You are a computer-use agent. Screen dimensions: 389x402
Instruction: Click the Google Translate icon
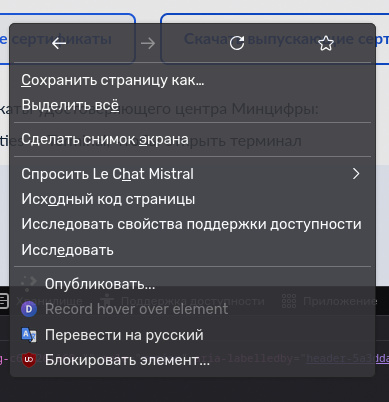[29, 335]
